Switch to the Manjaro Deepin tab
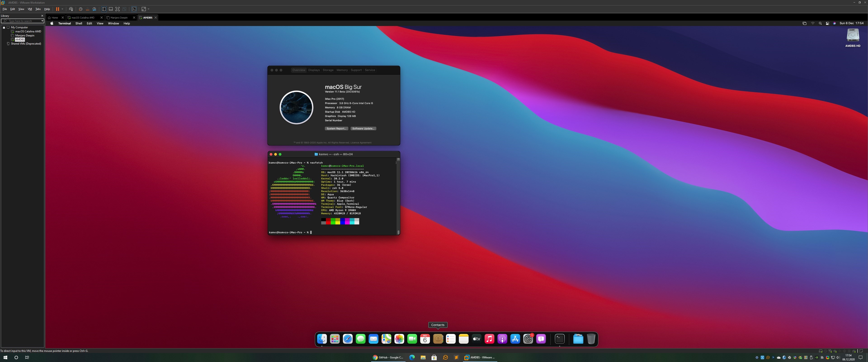868x362 pixels. click(x=119, y=18)
